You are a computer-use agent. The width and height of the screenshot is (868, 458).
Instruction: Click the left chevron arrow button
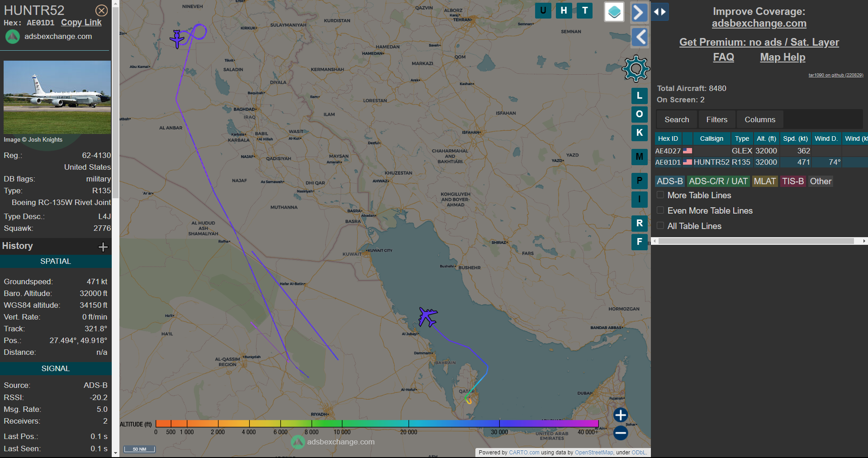point(639,37)
